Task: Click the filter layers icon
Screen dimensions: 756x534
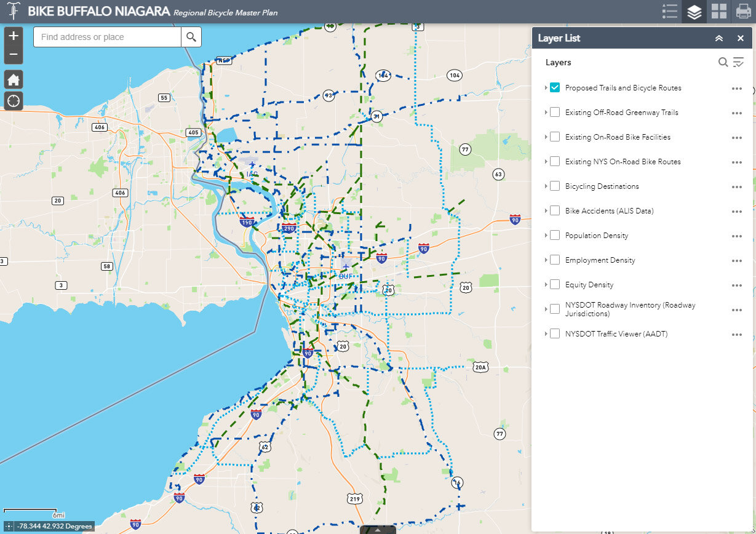Action: [738, 62]
